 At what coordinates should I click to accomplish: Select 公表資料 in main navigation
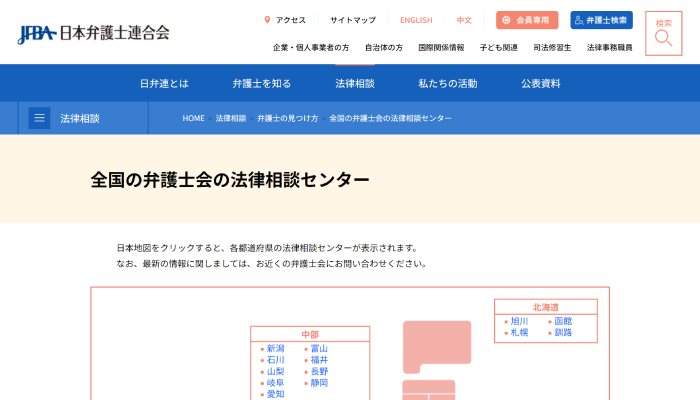point(541,83)
